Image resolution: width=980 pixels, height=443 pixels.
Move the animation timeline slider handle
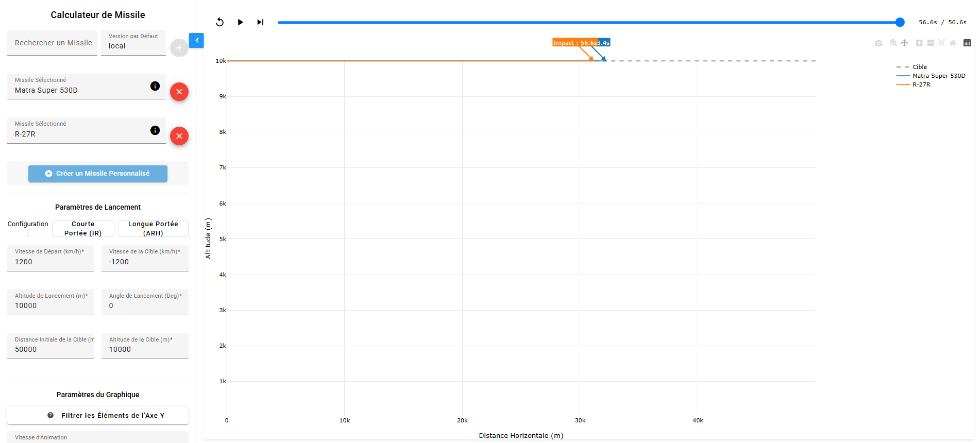[900, 22]
